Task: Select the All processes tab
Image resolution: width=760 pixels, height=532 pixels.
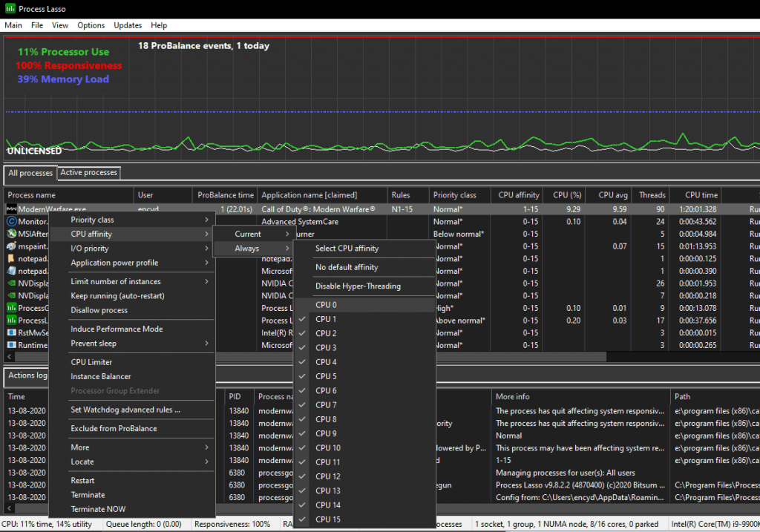Action: point(30,173)
